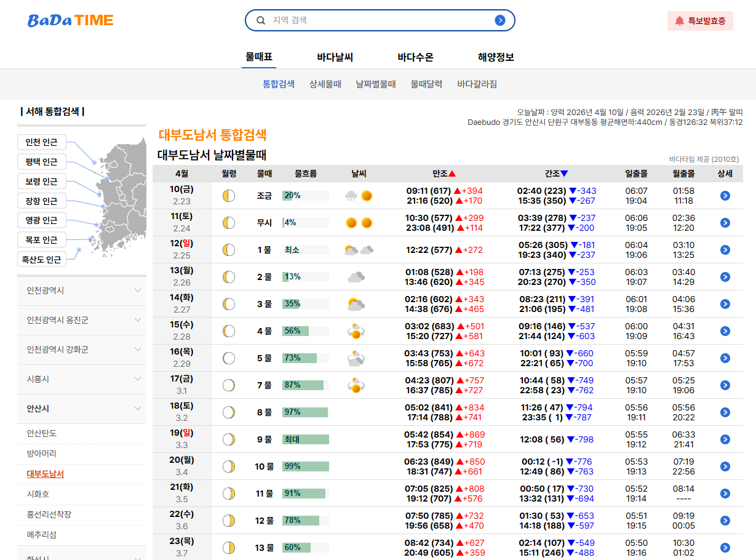Select 목포 인근 map region button
The width and height of the screenshot is (756, 560).
click(41, 240)
